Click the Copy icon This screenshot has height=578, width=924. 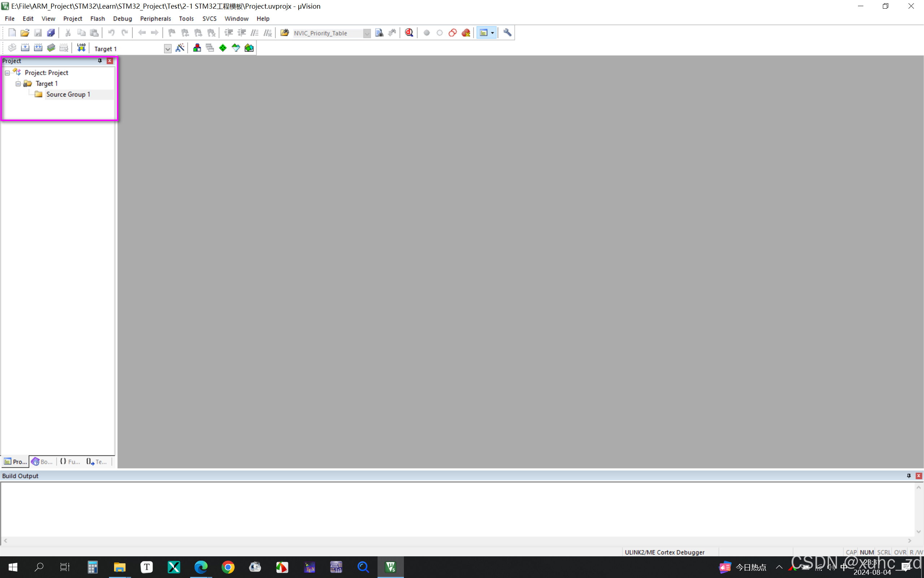click(81, 33)
